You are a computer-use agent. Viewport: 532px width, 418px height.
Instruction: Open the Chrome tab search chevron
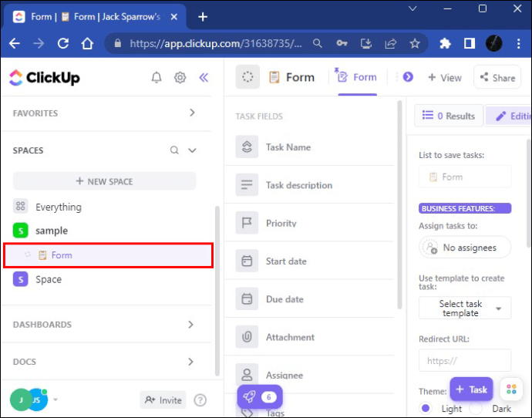412,8
